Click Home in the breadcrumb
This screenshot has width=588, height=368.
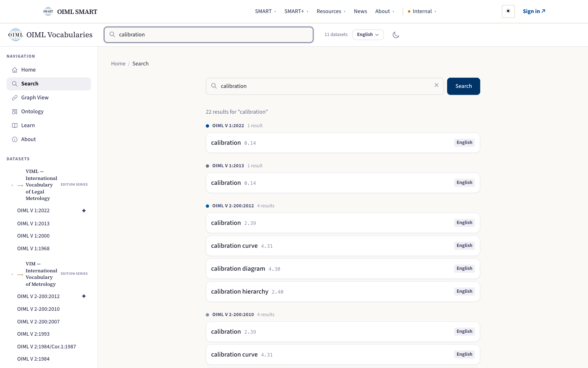118,64
